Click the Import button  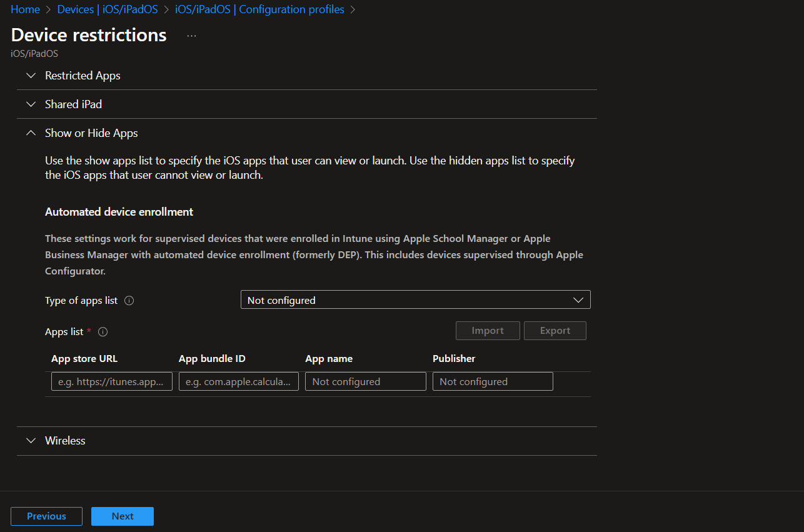[x=488, y=330]
